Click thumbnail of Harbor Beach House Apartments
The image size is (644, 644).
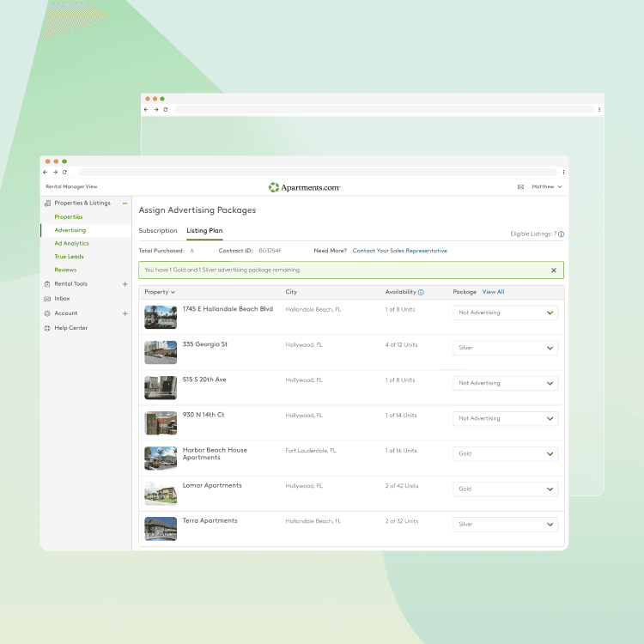[x=161, y=459]
